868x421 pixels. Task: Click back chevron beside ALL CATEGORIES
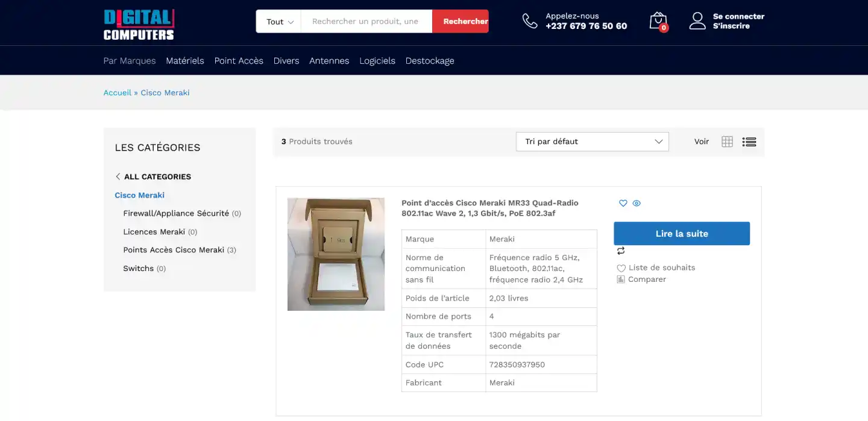(x=118, y=176)
